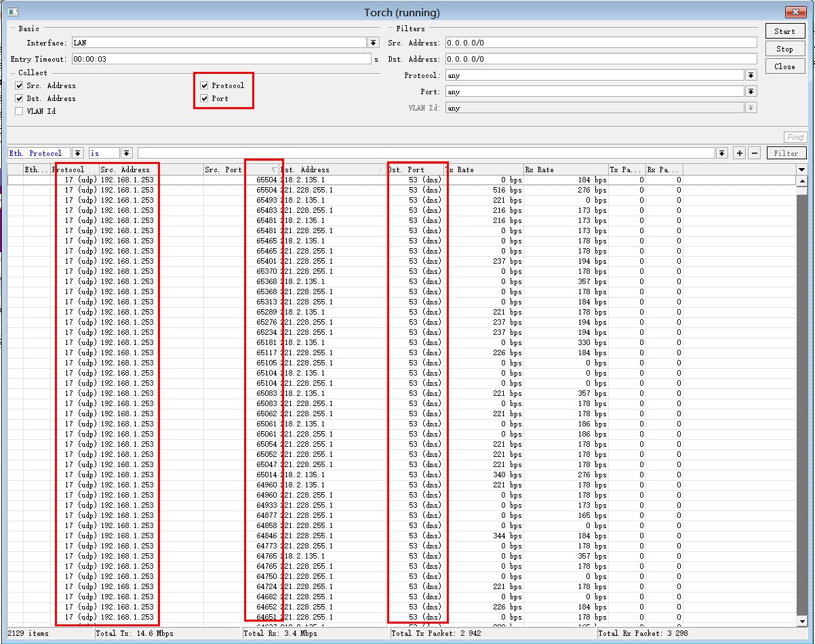Click the Dst. Address filter field
This screenshot has width=815, height=644.
coord(601,59)
